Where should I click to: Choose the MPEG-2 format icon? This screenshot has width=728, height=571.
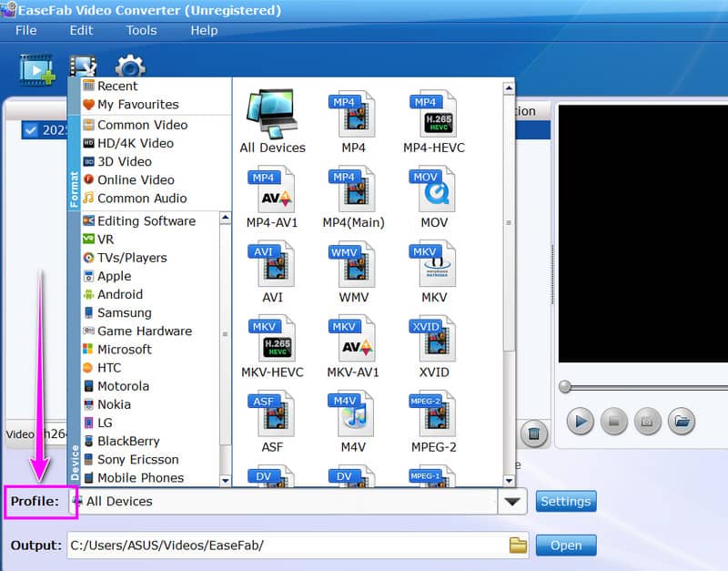coord(434,413)
